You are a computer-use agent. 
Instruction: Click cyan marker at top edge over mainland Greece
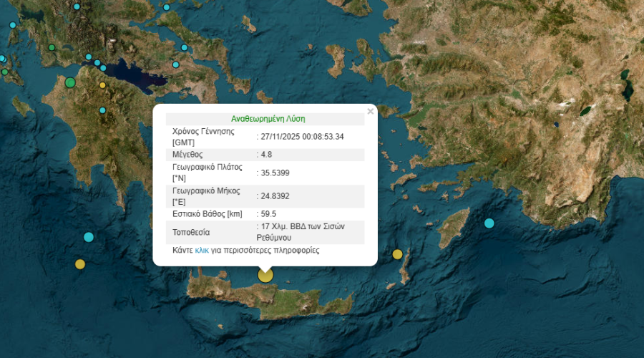(x=77, y=6)
